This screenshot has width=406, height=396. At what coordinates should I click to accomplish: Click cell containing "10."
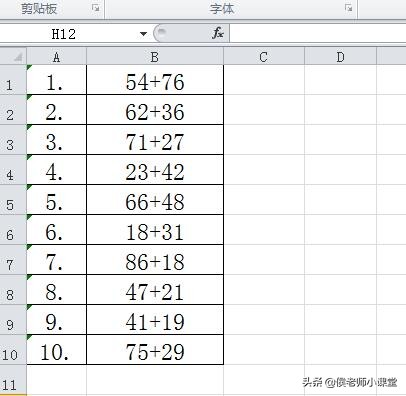coord(57,350)
